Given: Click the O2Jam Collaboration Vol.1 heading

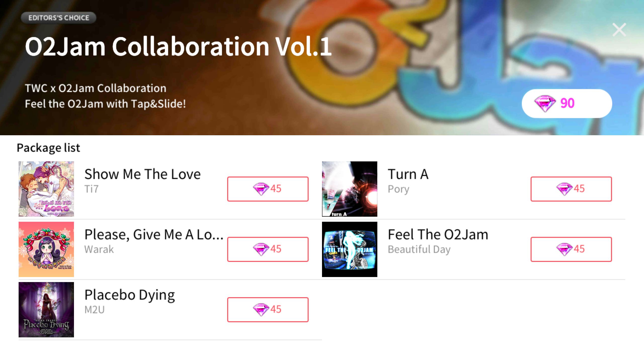Looking at the screenshot, I should tap(178, 46).
